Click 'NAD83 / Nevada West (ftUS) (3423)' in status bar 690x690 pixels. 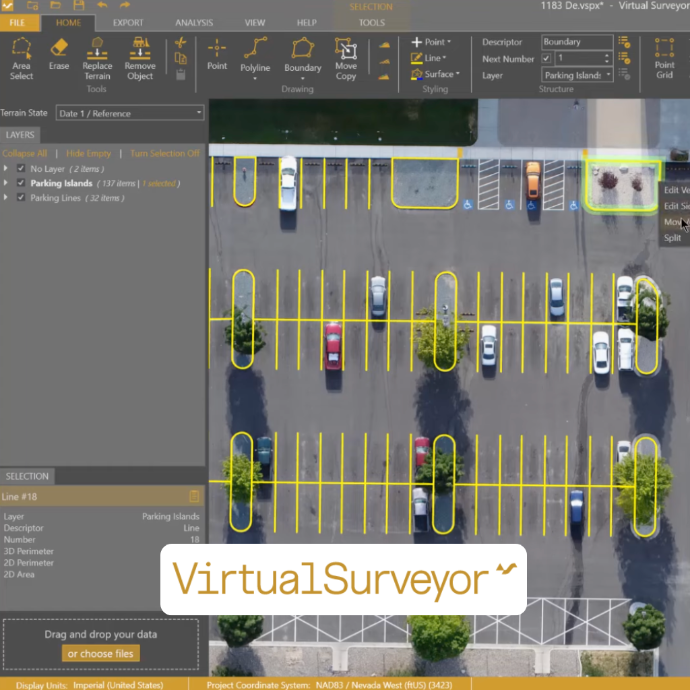(x=384, y=685)
